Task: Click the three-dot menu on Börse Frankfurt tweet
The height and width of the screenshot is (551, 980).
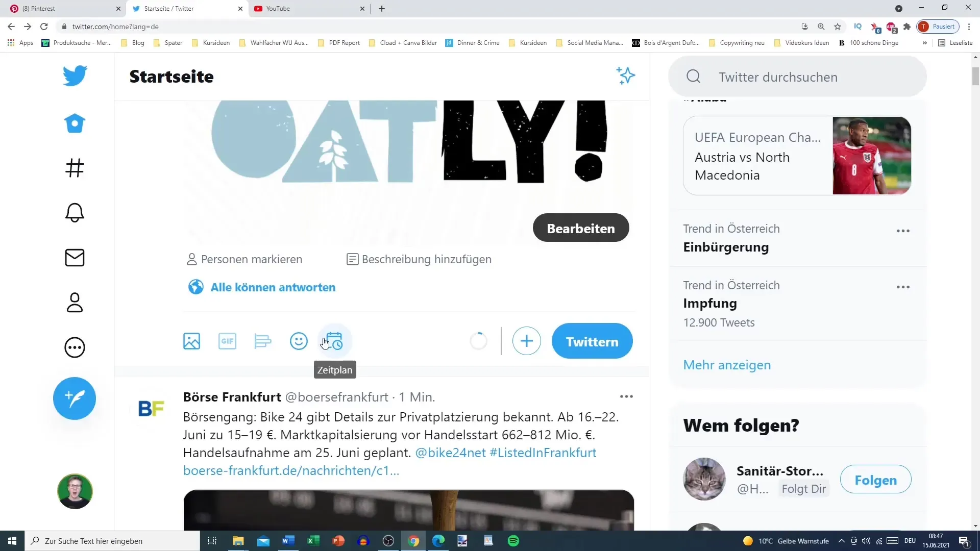Action: point(626,396)
